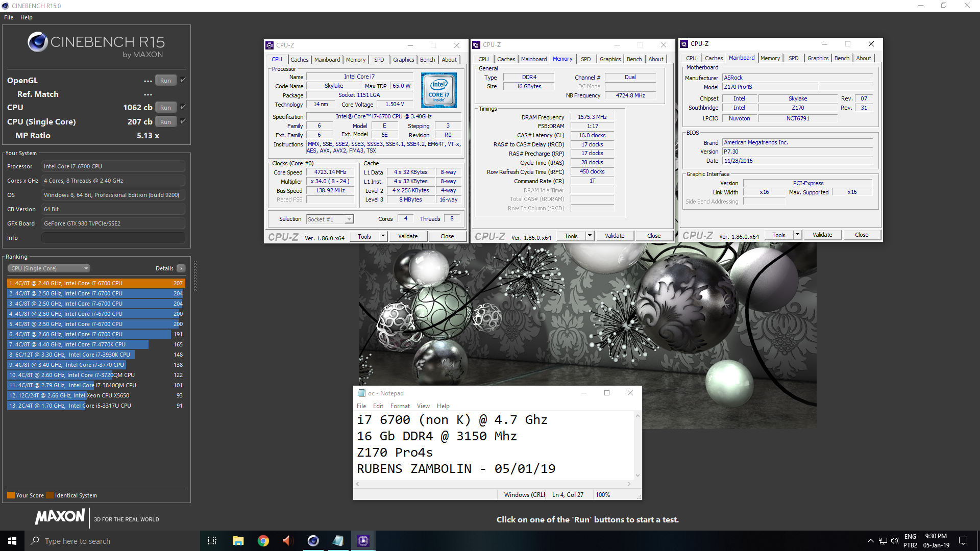This screenshot has height=551, width=980.
Task: Click Notepad vertical scrollbar down arrow
Action: (x=638, y=475)
